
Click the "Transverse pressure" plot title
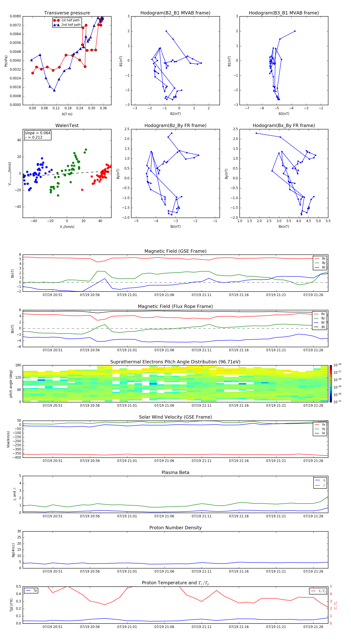tap(67, 13)
